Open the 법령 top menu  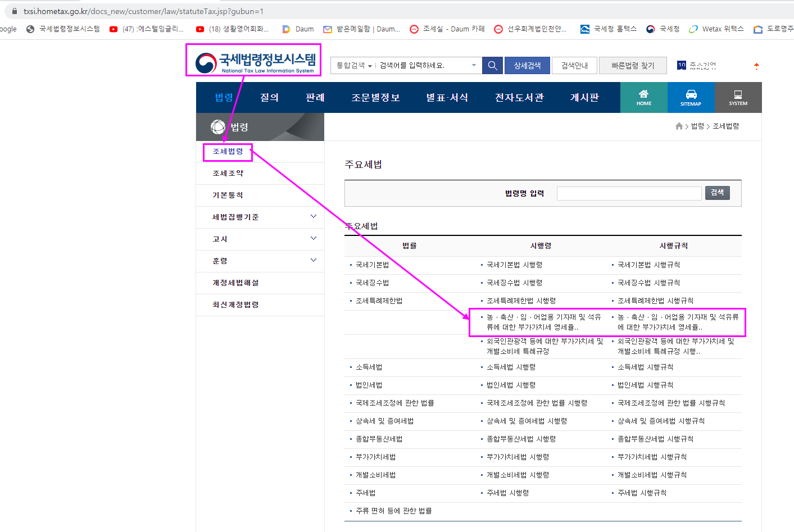pyautogui.click(x=224, y=98)
